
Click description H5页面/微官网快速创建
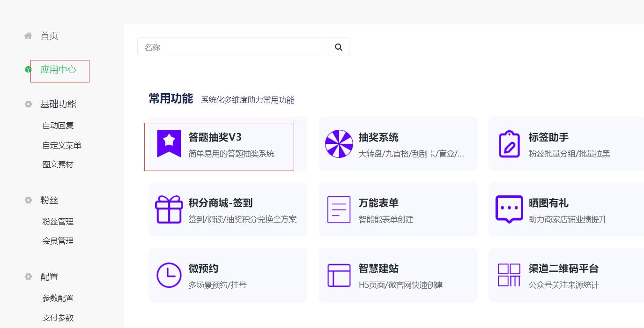coord(401,285)
